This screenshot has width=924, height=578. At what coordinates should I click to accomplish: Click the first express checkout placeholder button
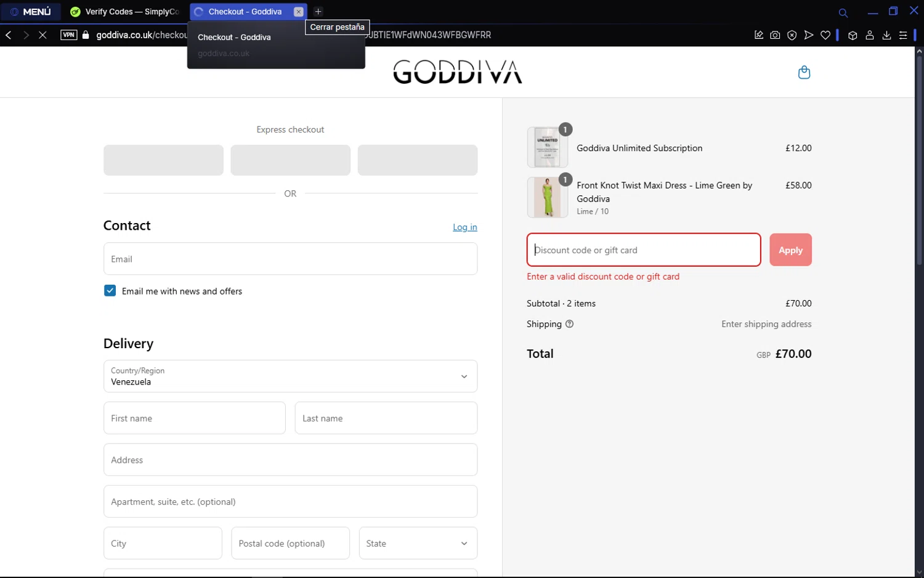pyautogui.click(x=163, y=160)
